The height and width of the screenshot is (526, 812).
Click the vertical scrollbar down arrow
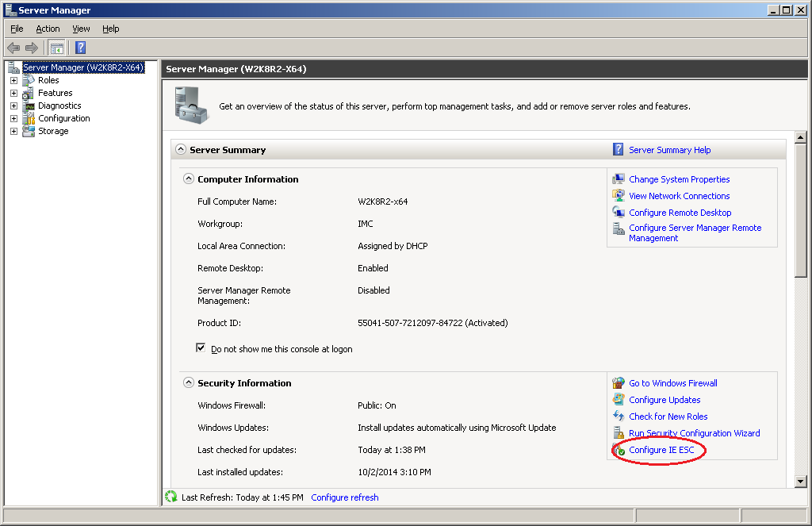pos(800,482)
